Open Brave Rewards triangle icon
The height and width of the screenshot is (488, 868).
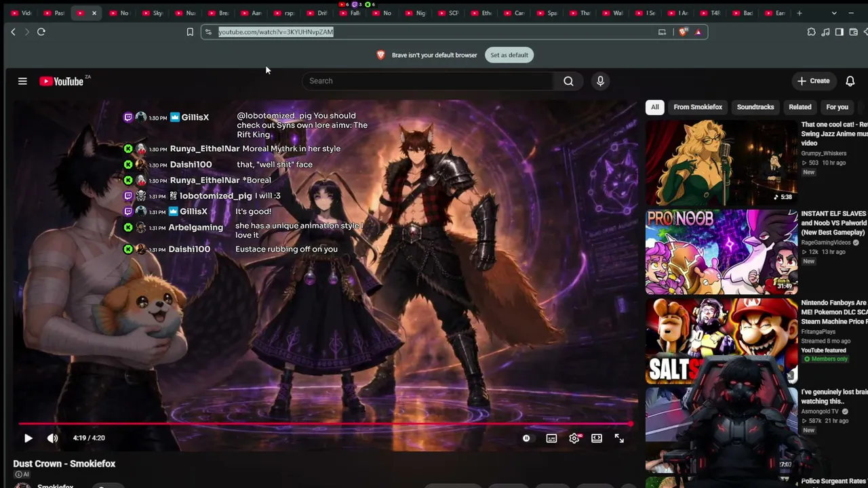pyautogui.click(x=698, y=32)
